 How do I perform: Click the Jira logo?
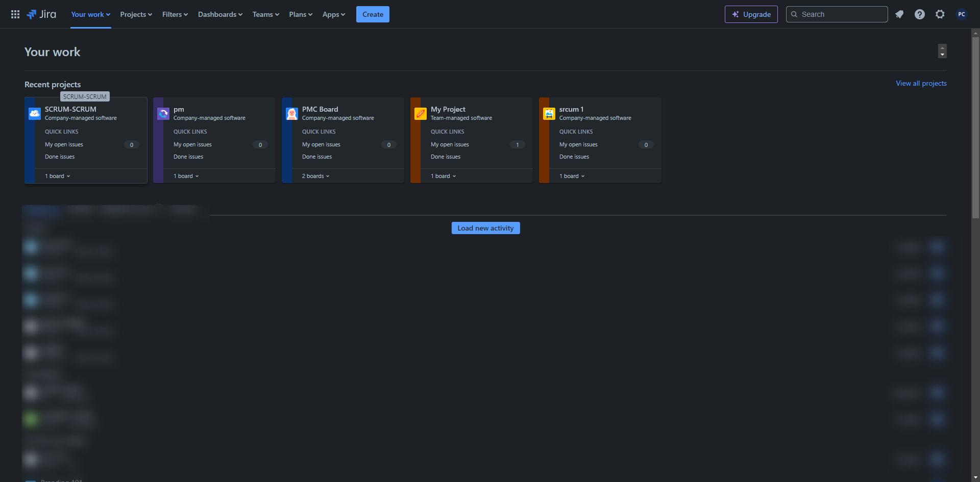pos(41,14)
